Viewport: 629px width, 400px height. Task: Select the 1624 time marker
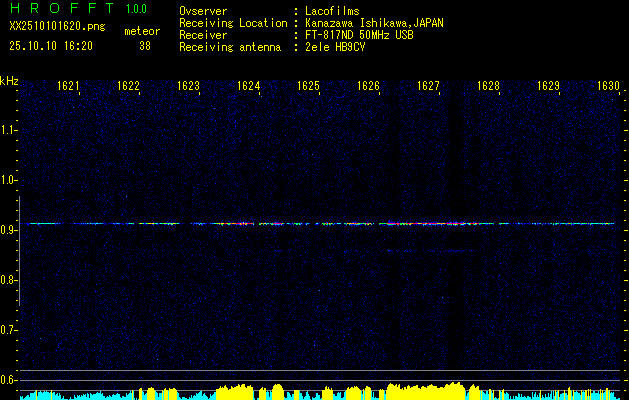[x=248, y=86]
